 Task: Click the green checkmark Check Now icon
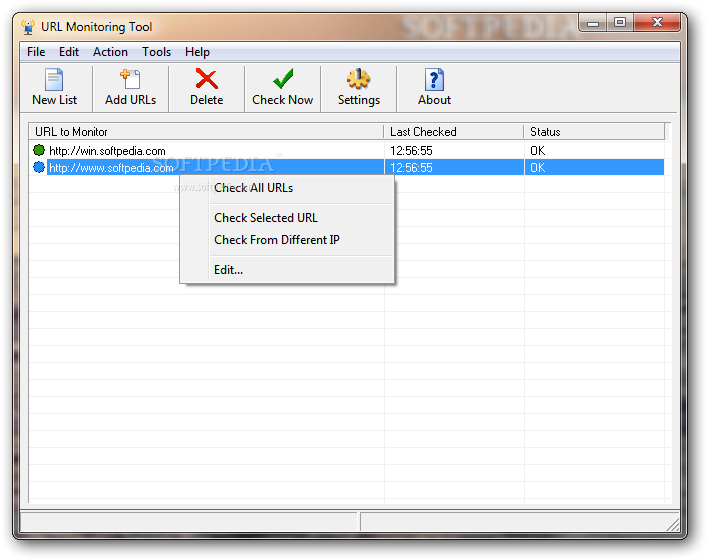coord(283,79)
